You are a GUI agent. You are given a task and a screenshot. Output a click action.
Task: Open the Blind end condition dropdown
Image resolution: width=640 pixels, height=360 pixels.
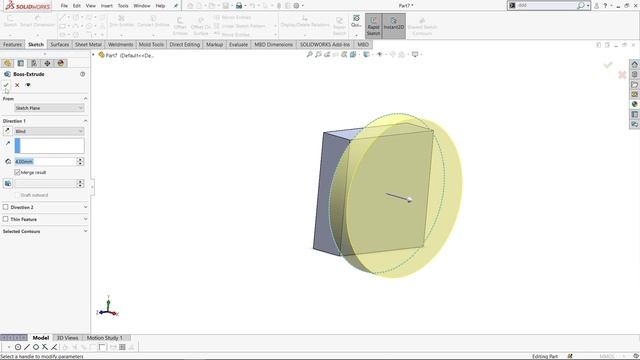click(x=49, y=131)
